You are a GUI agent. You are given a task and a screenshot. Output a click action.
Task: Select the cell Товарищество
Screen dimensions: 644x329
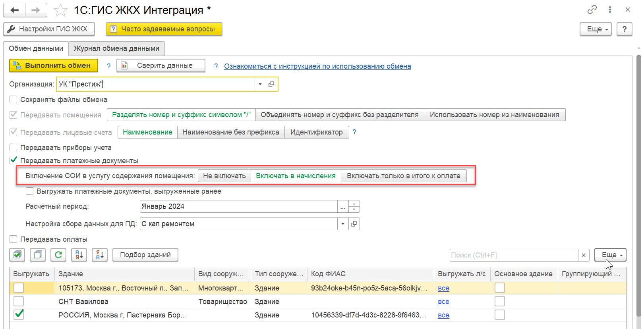coord(223,302)
